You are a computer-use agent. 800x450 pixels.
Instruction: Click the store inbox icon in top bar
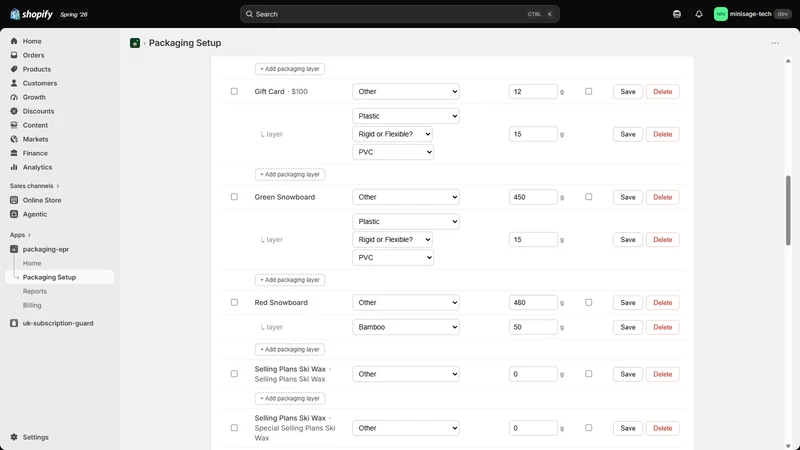pos(677,14)
